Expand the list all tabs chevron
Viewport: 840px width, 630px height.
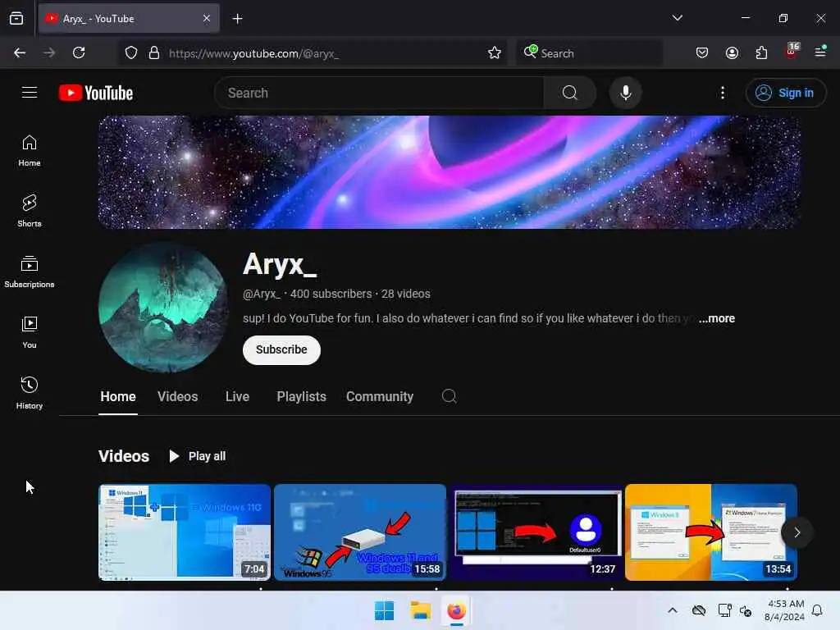677,18
